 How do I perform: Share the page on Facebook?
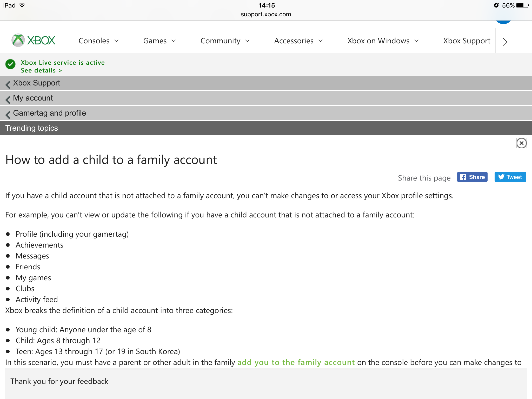(x=472, y=177)
